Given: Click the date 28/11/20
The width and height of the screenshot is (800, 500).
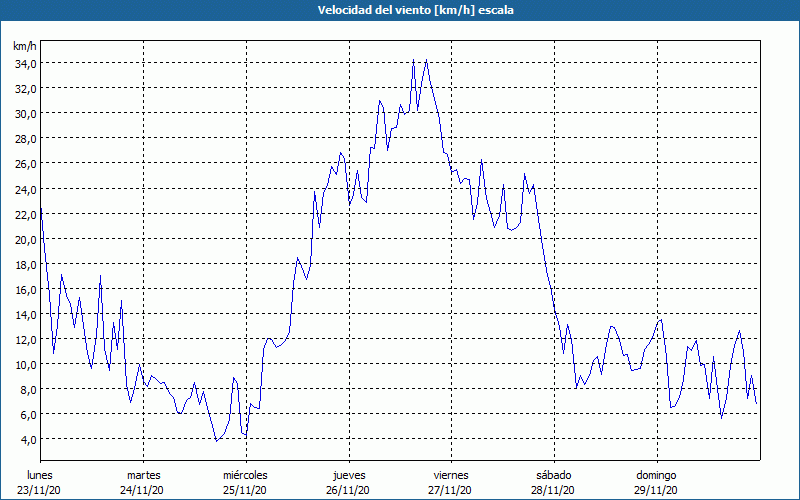Looking at the screenshot, I should [553, 490].
